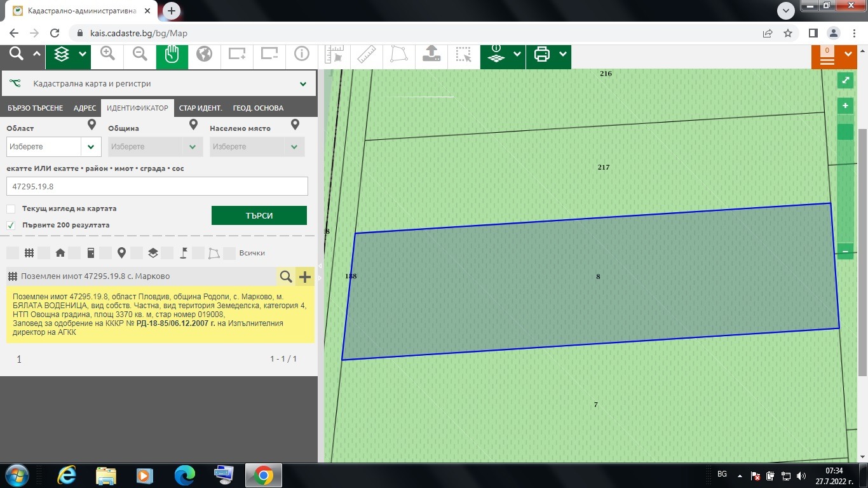The image size is (868, 488).
Task: Select the pan hand tool
Action: pos(172,55)
